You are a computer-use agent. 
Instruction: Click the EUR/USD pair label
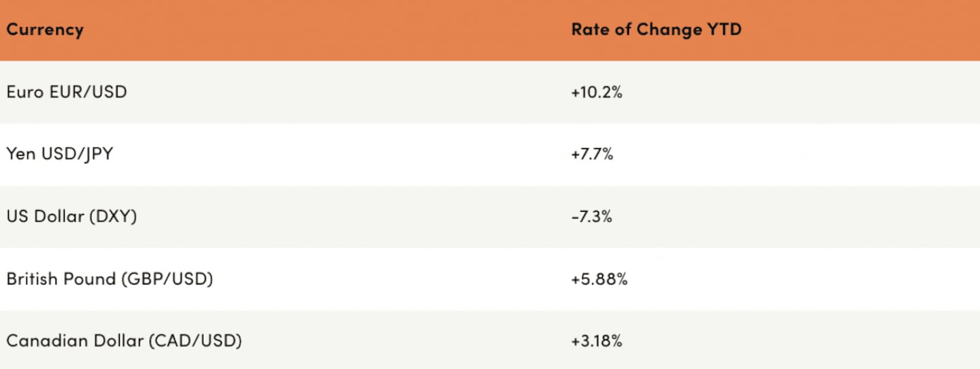(88, 92)
